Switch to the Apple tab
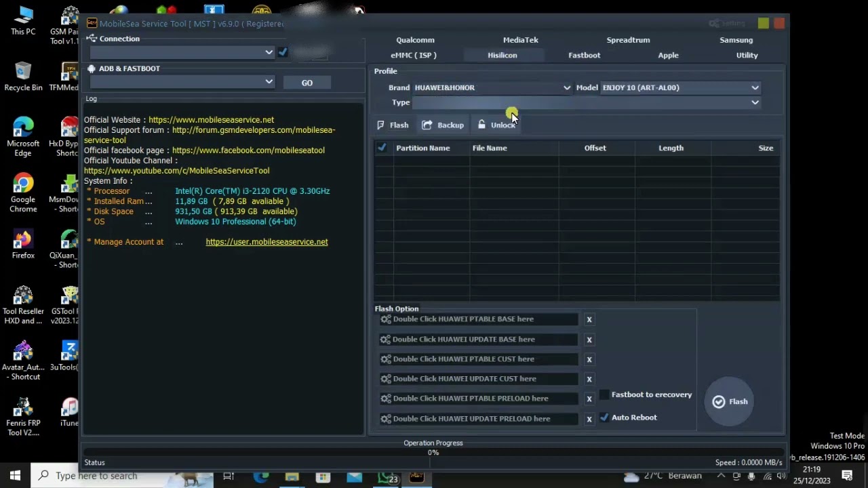868x488 pixels. click(668, 55)
